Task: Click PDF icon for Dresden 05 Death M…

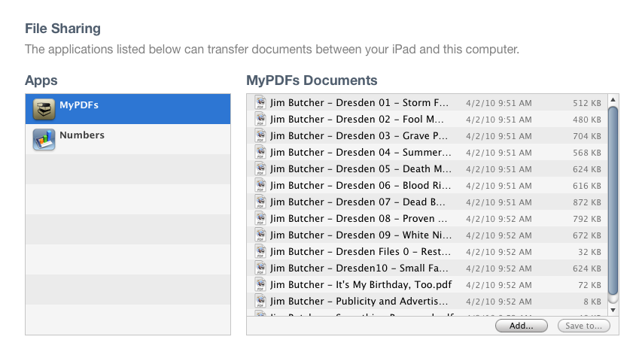Action: click(x=260, y=169)
